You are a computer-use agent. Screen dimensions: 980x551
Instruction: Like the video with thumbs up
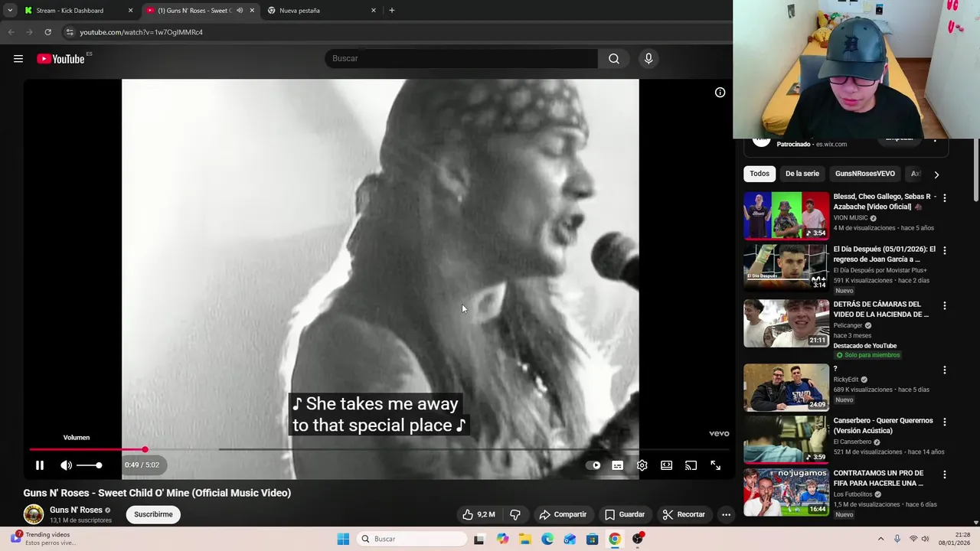pos(479,514)
